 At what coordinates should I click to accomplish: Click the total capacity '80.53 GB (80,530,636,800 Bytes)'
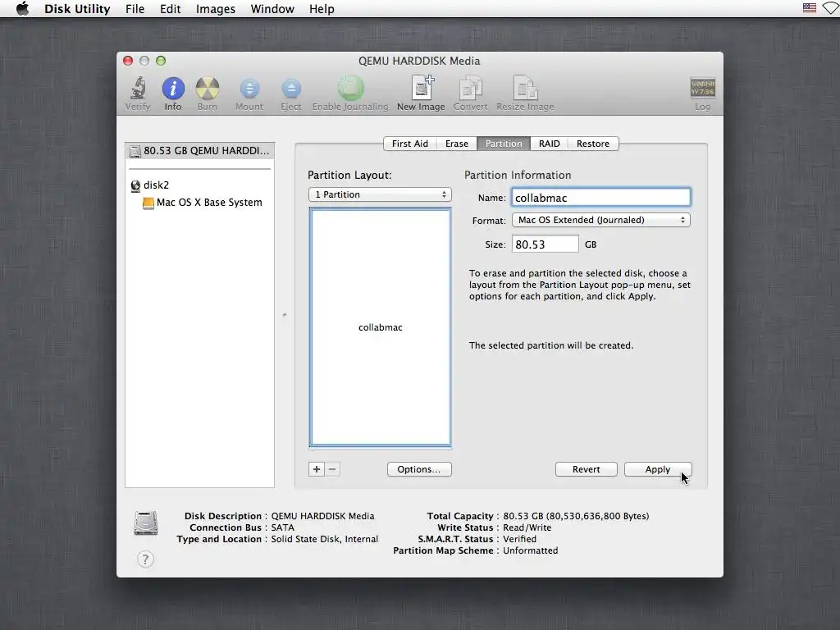[576, 517]
